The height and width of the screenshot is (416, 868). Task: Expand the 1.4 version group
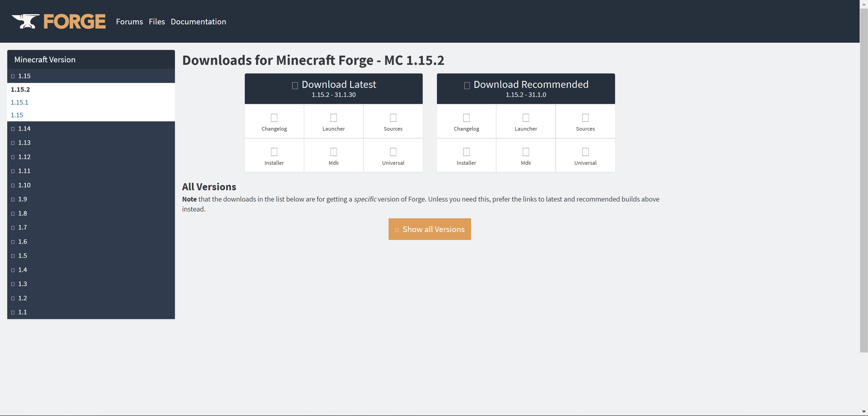coord(91,270)
